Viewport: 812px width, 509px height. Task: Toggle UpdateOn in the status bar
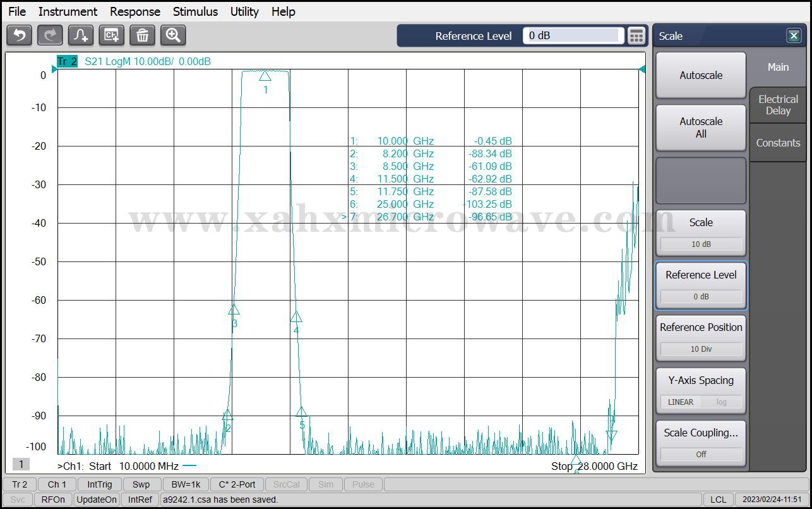click(x=97, y=500)
